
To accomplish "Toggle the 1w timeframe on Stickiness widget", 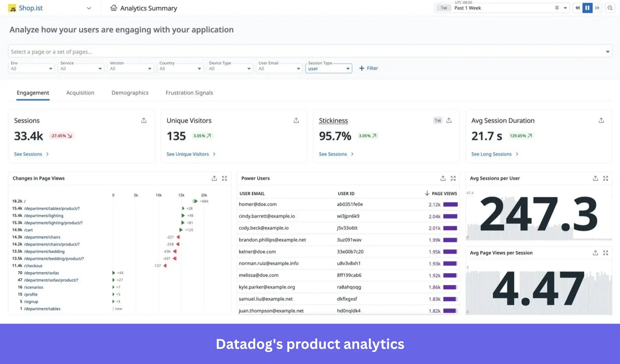I will point(437,120).
